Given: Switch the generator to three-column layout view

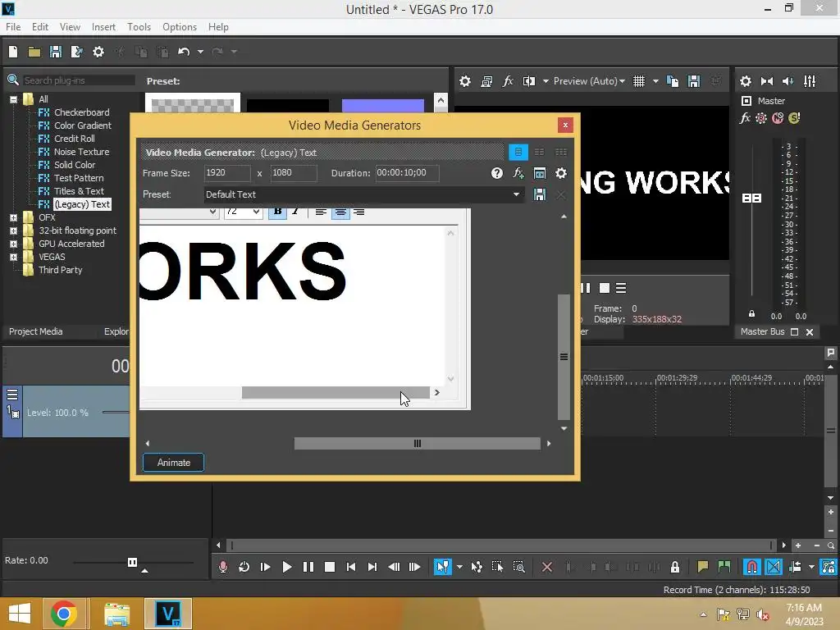Looking at the screenshot, I should [x=561, y=152].
